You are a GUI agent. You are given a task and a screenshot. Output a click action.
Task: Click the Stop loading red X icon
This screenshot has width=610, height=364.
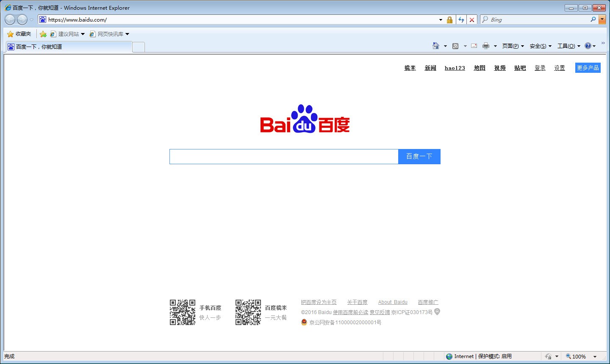click(x=472, y=20)
